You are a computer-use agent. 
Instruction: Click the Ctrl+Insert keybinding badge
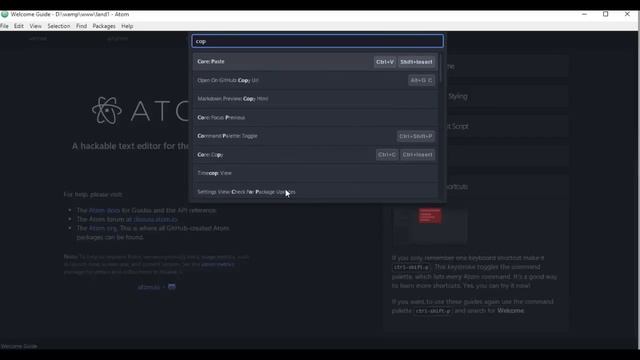tap(417, 155)
